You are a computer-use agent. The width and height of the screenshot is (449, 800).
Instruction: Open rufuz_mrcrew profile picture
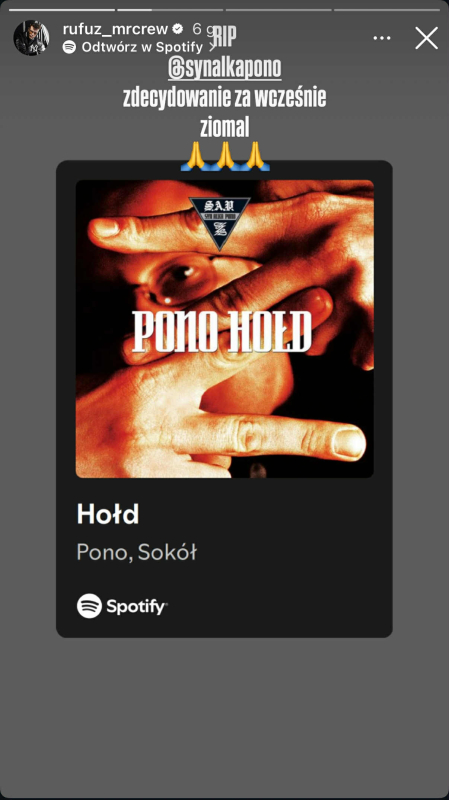(31, 38)
